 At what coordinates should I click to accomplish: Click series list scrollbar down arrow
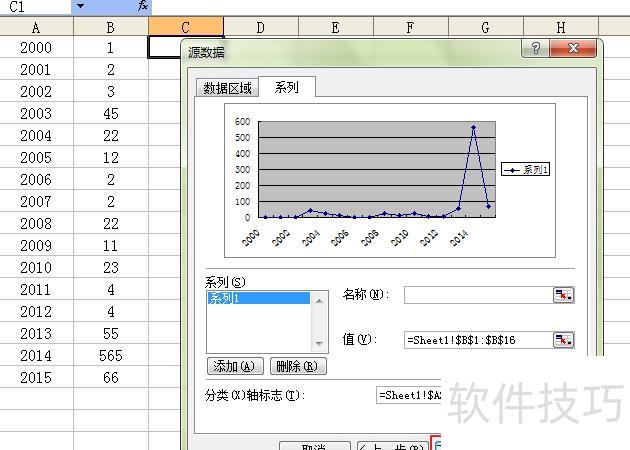(319, 344)
